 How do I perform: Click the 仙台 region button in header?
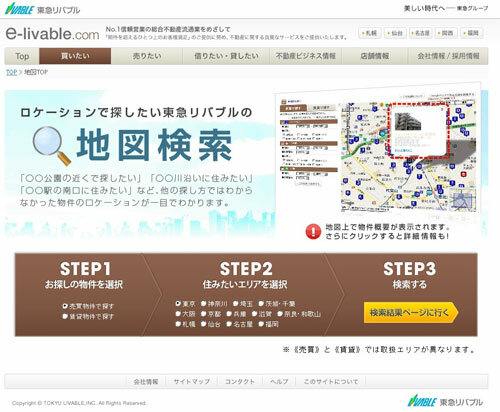pos(395,33)
